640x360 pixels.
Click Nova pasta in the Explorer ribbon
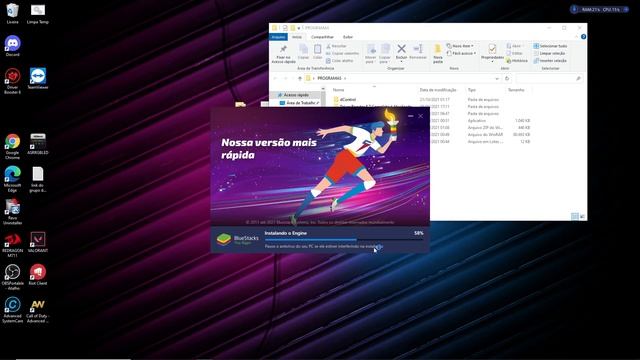point(438,54)
